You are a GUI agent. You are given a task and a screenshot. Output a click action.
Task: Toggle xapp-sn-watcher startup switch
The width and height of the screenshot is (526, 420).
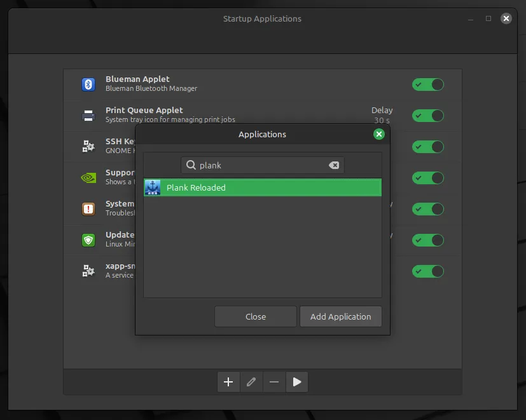click(x=427, y=271)
